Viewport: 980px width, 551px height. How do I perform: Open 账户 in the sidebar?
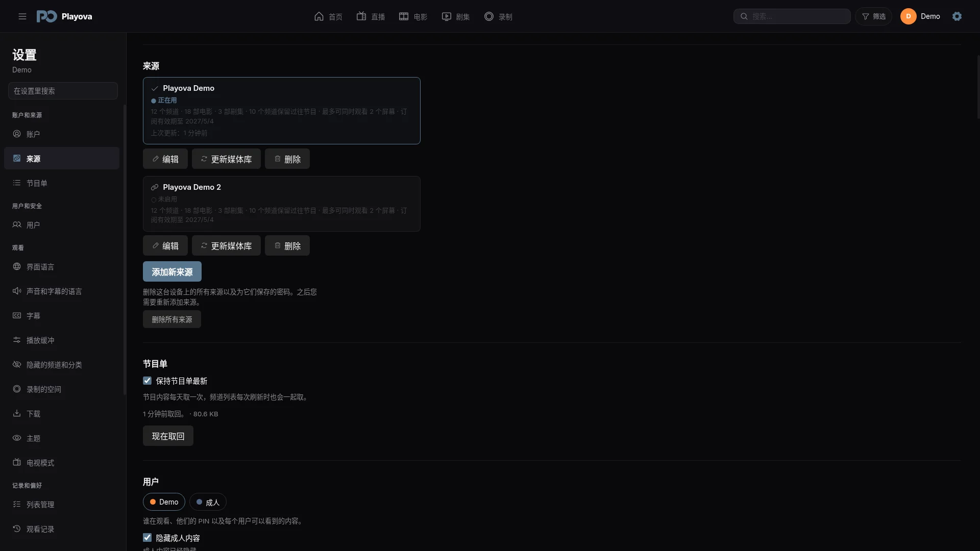tap(62, 134)
